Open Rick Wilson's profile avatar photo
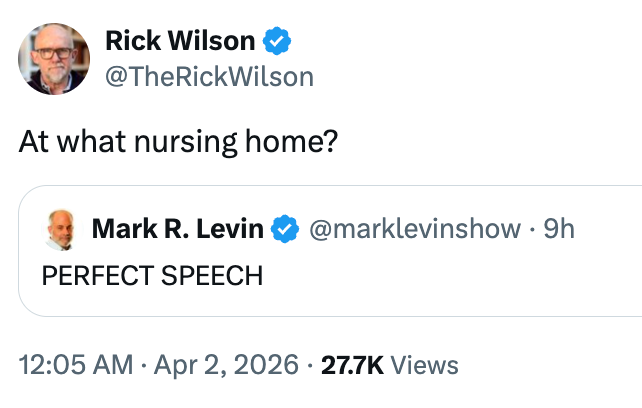 [54, 59]
